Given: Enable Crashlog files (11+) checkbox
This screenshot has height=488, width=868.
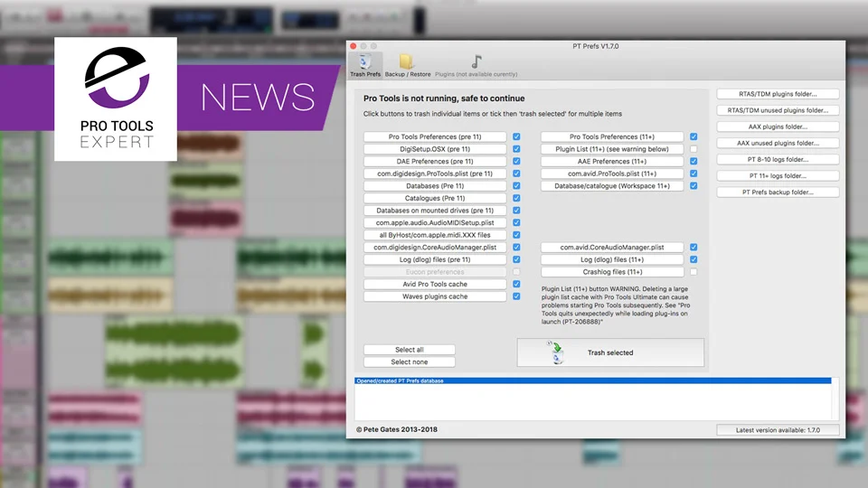Looking at the screenshot, I should tap(693, 272).
